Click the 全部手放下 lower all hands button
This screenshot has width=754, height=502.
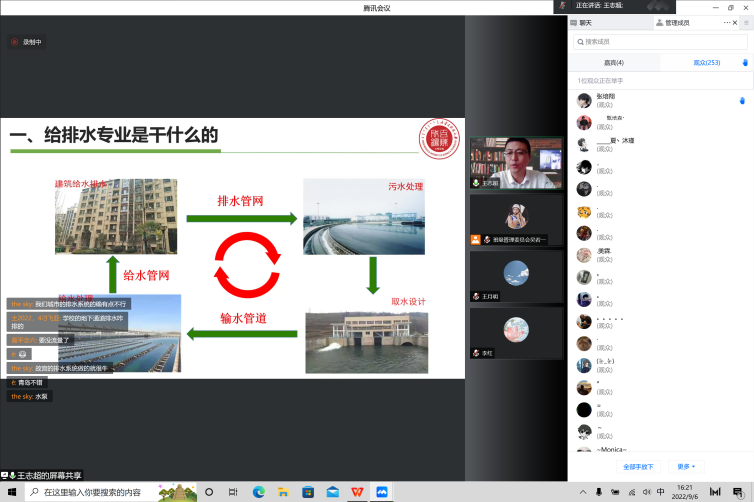tap(638, 466)
